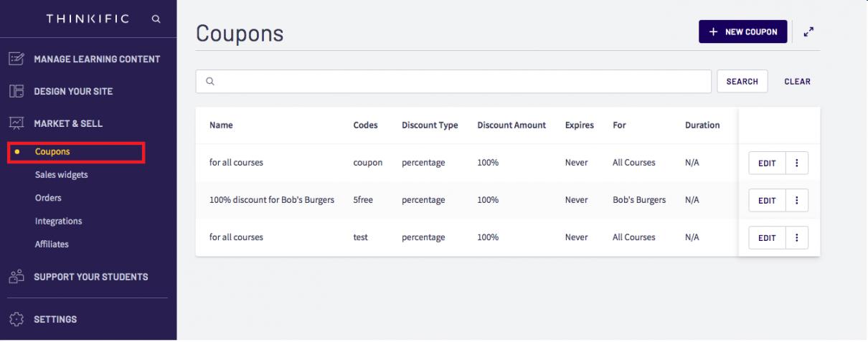Open the Affiliates page
868x342 pixels.
coord(52,244)
